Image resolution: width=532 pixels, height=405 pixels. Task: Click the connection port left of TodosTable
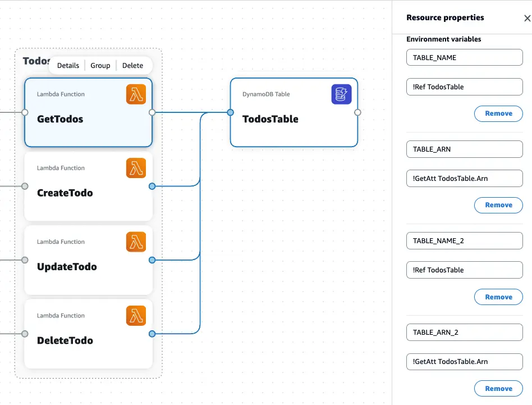230,112
